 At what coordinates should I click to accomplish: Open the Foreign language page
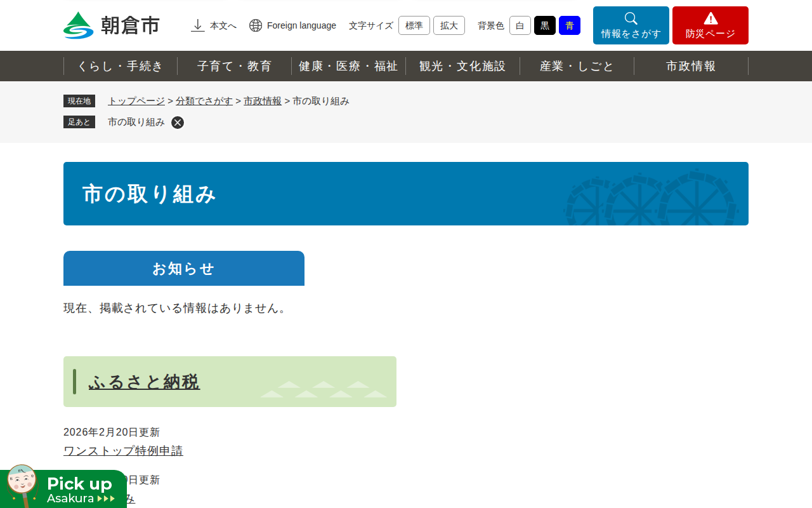click(x=292, y=25)
